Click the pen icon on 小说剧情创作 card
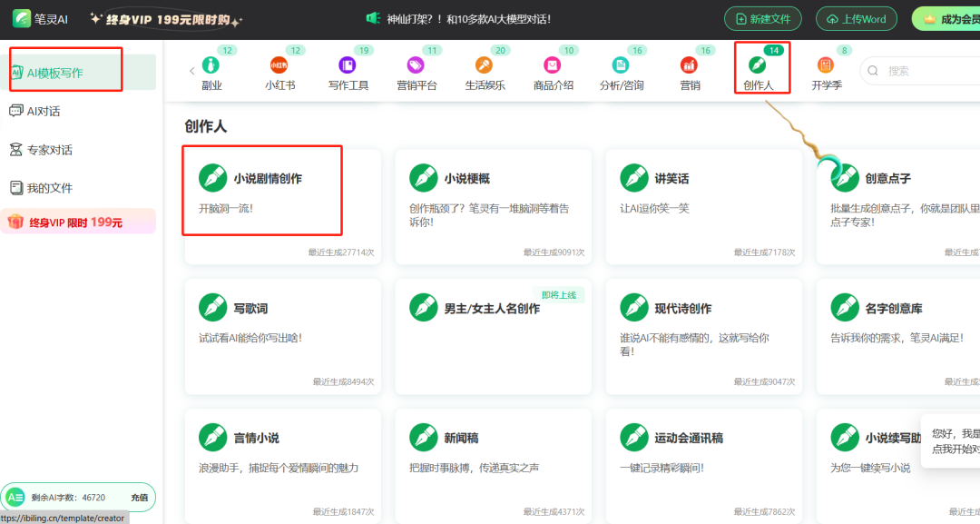The height and width of the screenshot is (524, 980). (x=213, y=179)
